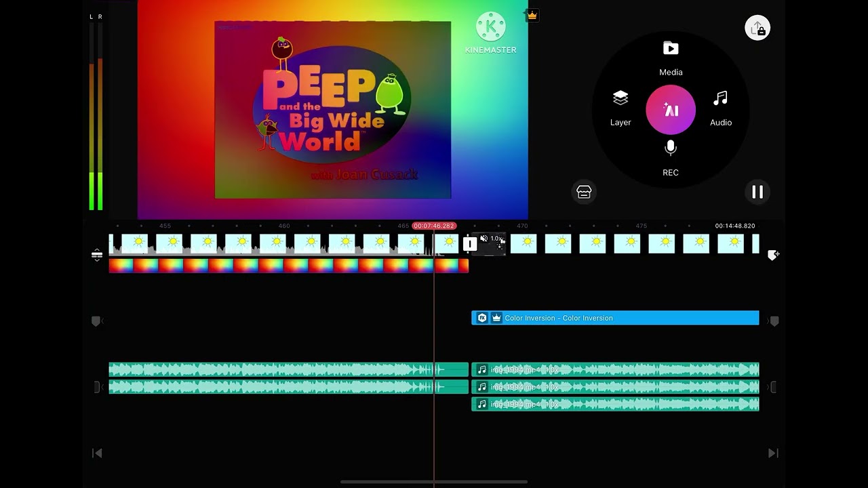Click the muted speaker icon on the video clip

pos(484,239)
